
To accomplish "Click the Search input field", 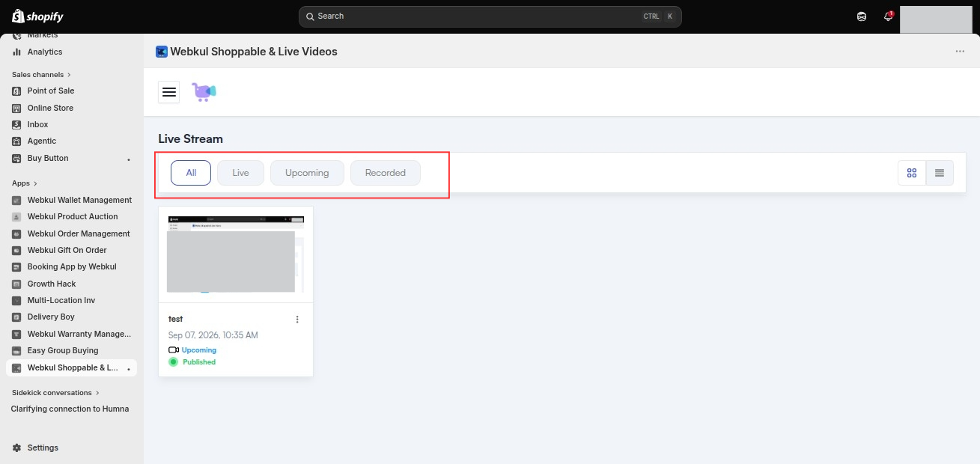I will (x=490, y=16).
